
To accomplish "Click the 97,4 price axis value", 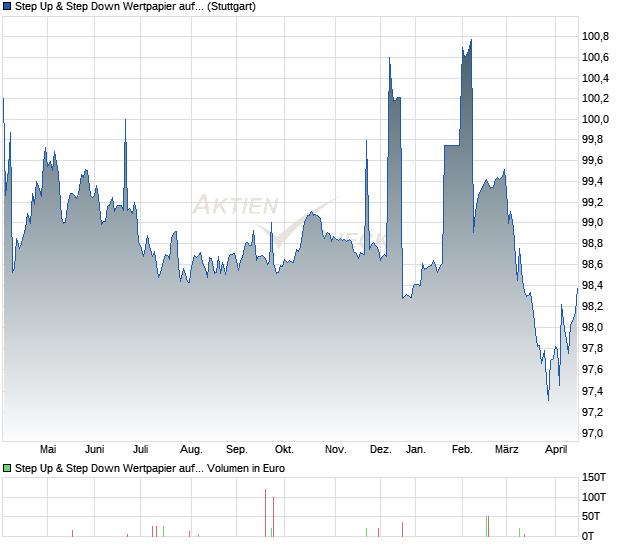I will tap(592, 391).
